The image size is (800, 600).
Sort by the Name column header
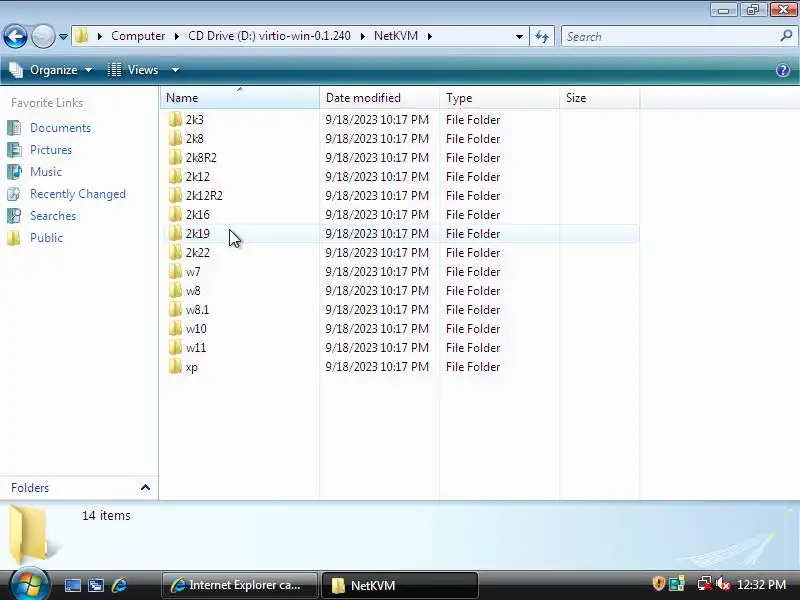coord(240,97)
